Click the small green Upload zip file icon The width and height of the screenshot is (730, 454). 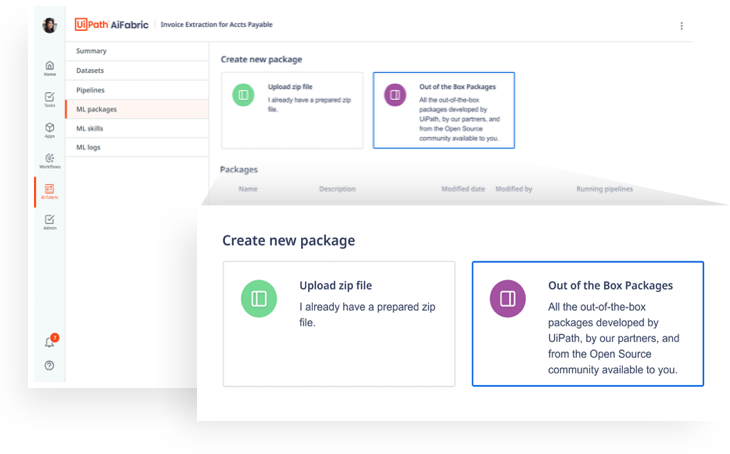243,95
